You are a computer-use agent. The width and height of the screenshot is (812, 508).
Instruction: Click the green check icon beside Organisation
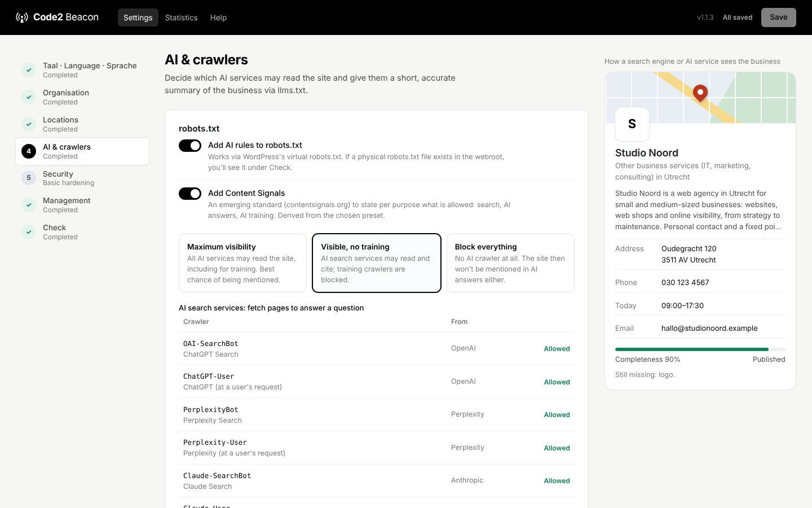pyautogui.click(x=29, y=97)
